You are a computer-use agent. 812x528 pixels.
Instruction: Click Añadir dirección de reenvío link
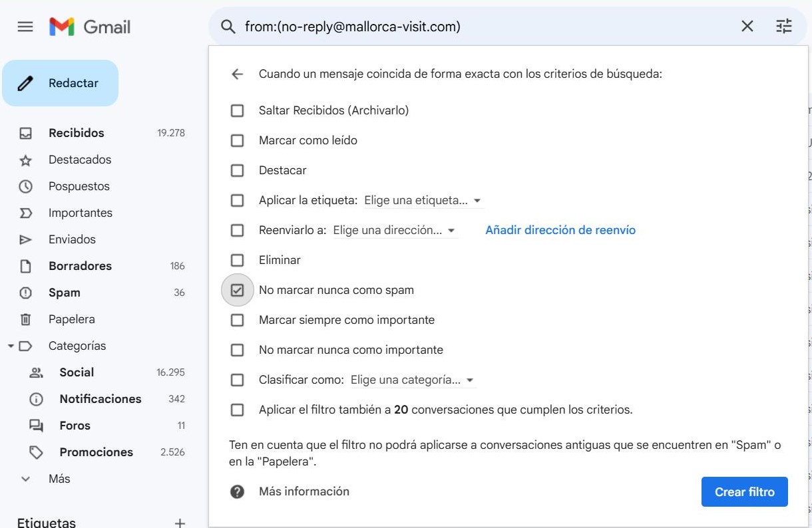point(560,230)
